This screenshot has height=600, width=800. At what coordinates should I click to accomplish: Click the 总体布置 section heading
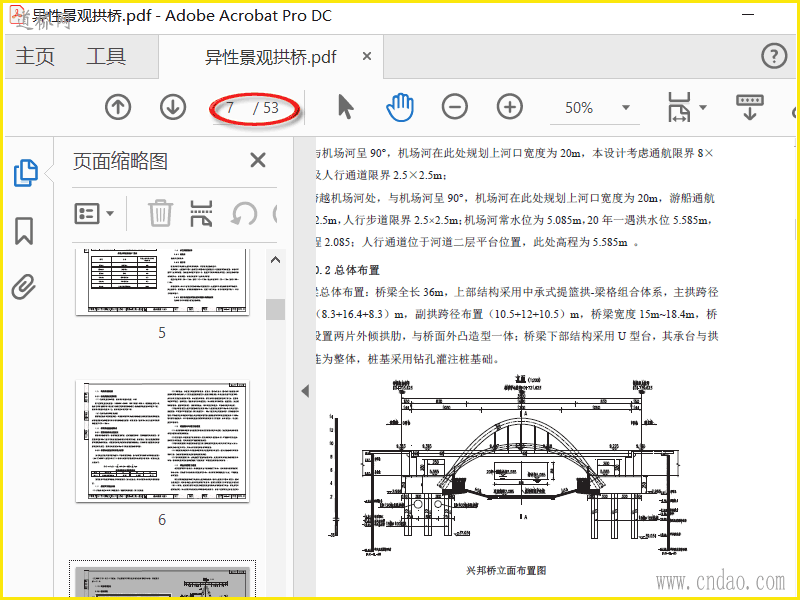357,270
